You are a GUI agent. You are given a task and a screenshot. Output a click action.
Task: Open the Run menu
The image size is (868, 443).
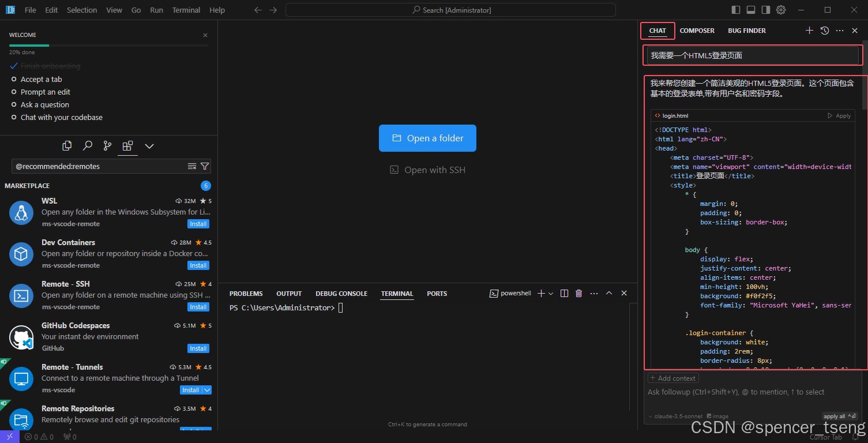click(x=156, y=10)
